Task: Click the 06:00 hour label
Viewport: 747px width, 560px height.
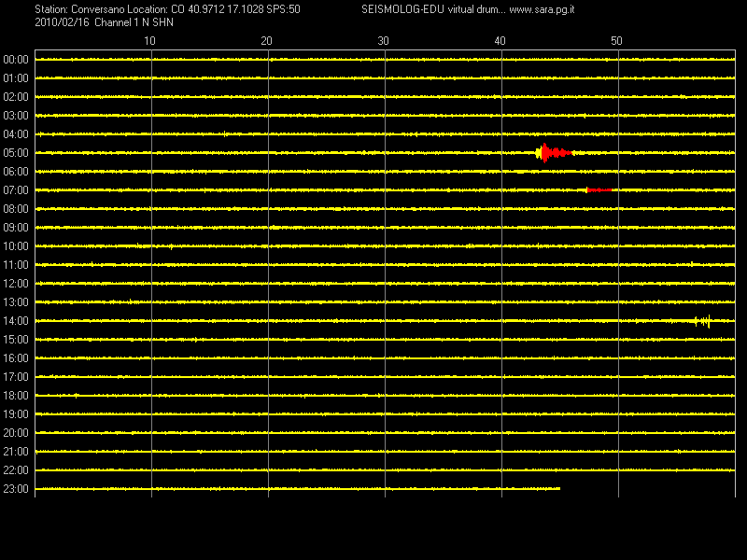Action: (x=16, y=172)
